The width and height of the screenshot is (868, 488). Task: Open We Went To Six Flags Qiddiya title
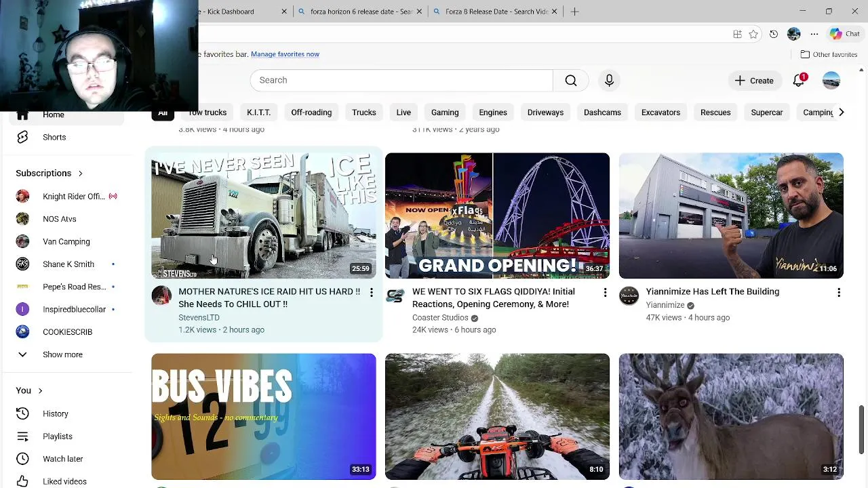point(494,298)
